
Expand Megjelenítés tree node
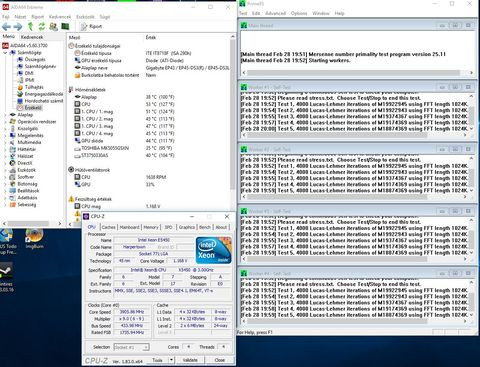5,135
